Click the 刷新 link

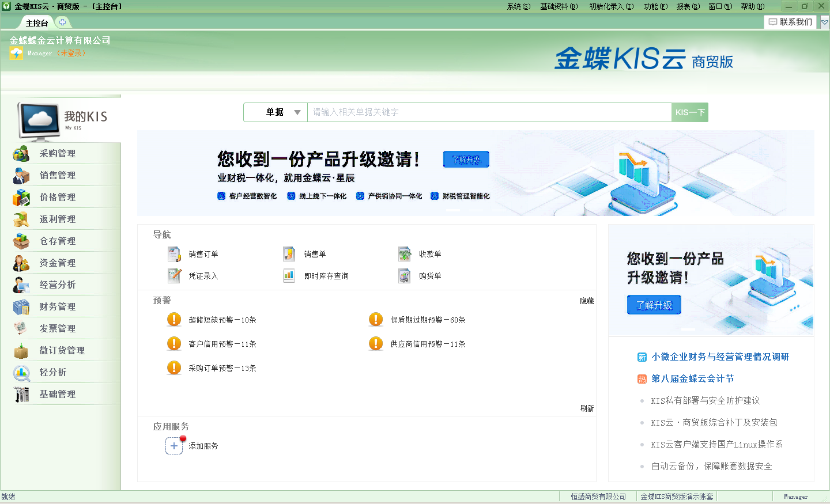[587, 408]
